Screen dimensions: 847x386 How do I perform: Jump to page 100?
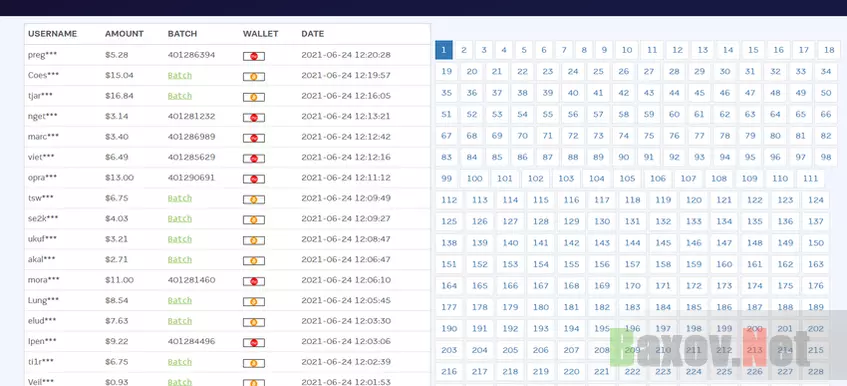click(x=475, y=179)
